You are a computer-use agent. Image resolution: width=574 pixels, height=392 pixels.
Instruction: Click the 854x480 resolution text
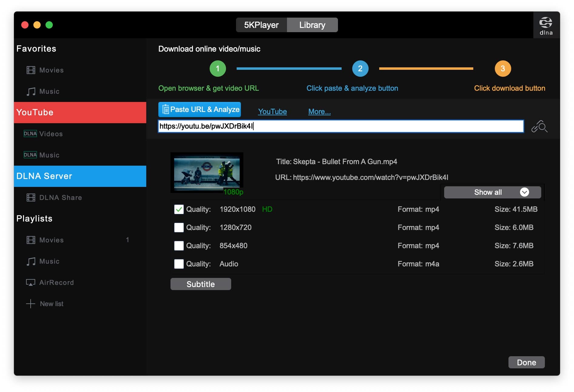[234, 246]
